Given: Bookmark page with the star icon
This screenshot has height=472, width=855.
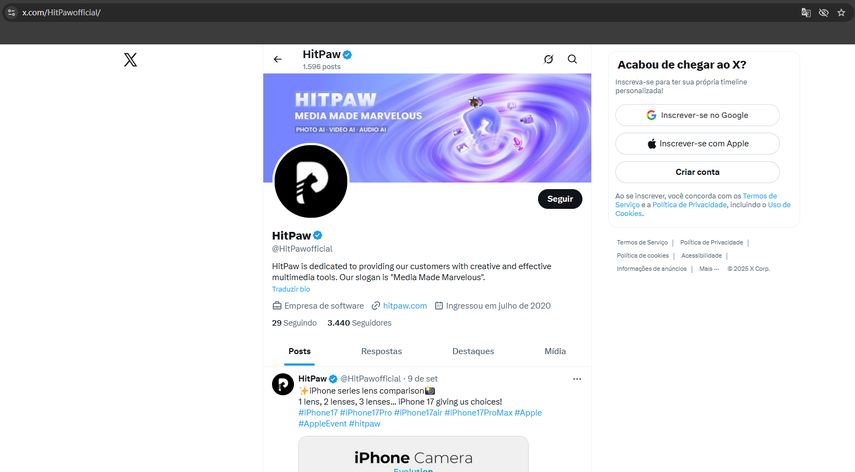Looking at the screenshot, I should pos(841,13).
